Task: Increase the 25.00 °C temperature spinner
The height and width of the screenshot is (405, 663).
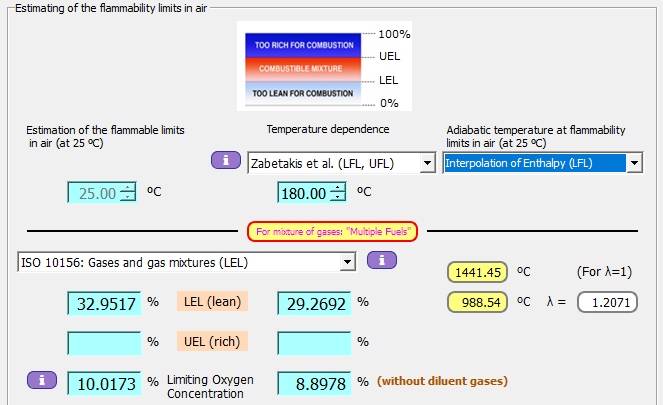Action: (127, 188)
